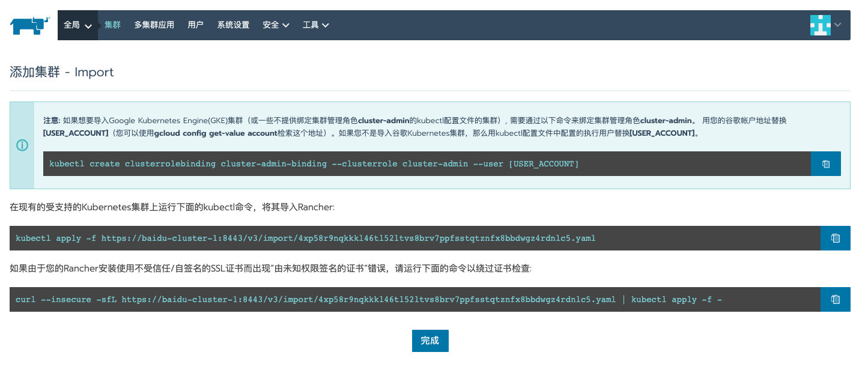Open the 全局 global dropdown
The image size is (868, 367).
click(x=78, y=25)
